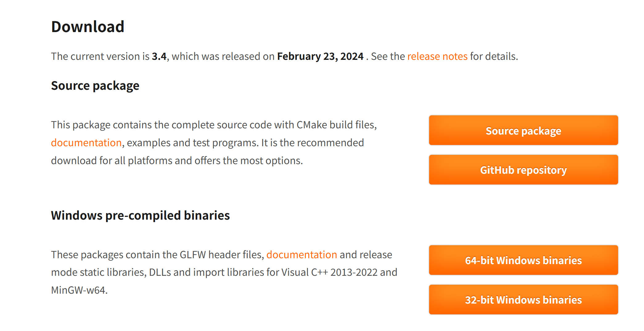Follow documentation link in source package description
This screenshot has height=331, width=644.
(86, 143)
